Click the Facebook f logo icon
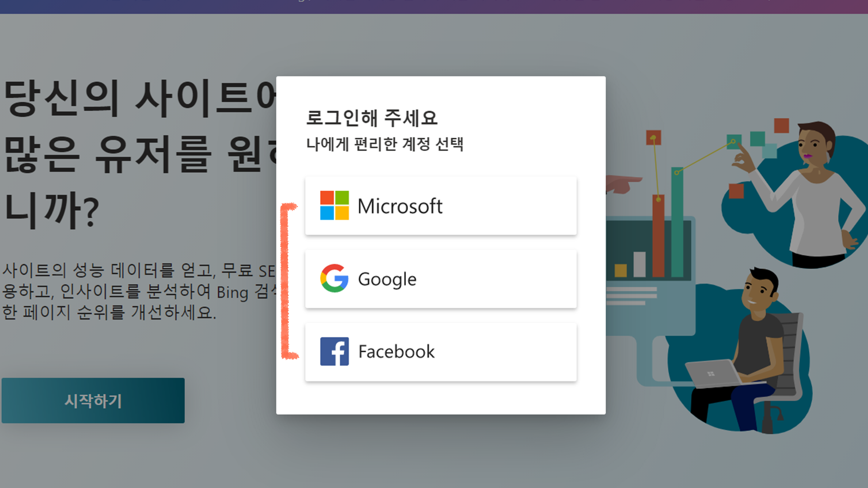Viewport: 868px width, 488px height. coord(335,351)
